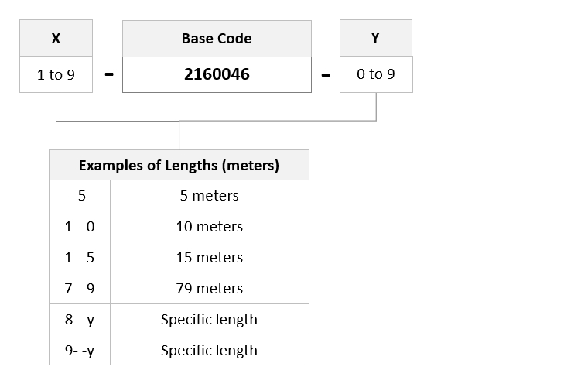Select the '9- -y' code cell
This screenshot has height=384, width=588.
[80, 350]
